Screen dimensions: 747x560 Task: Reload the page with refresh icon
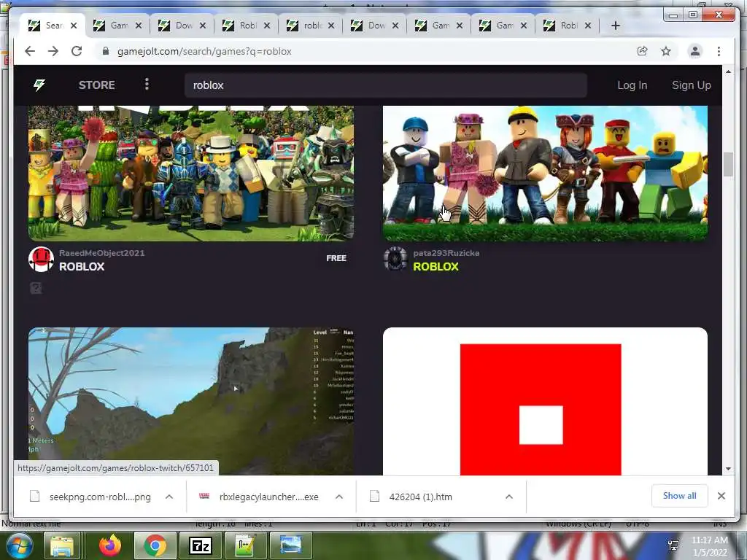(77, 52)
